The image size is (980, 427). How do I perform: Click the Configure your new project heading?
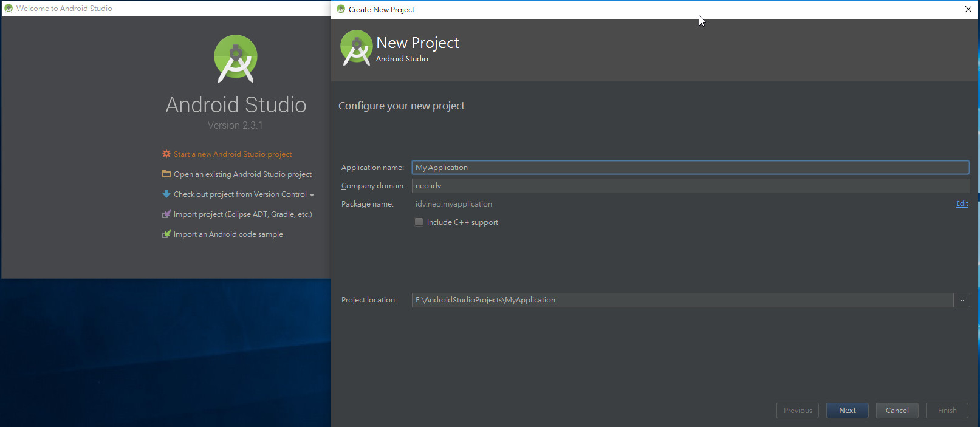click(x=402, y=106)
